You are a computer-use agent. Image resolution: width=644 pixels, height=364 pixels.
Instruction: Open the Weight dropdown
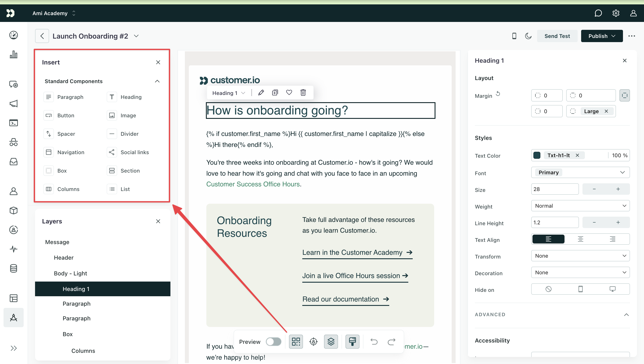pos(580,206)
